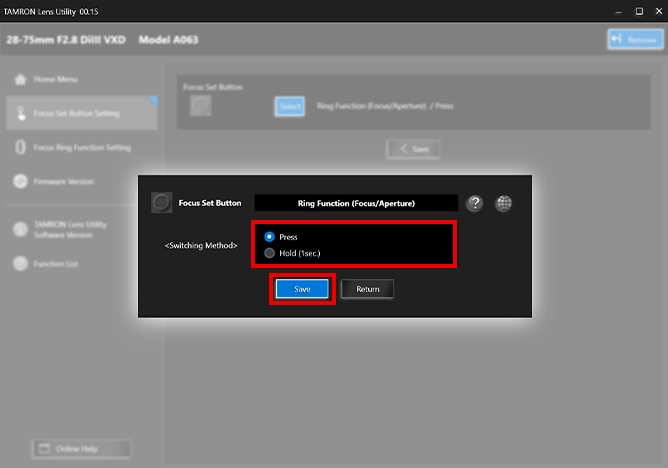The width and height of the screenshot is (668, 468).
Task: Open Function List in sidebar
Action: click(82, 264)
